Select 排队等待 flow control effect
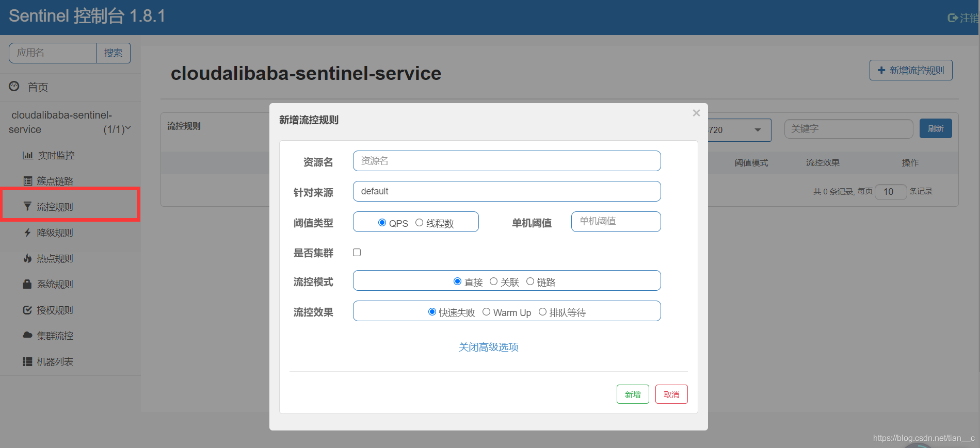Viewport: 980px width, 448px height. click(x=542, y=312)
